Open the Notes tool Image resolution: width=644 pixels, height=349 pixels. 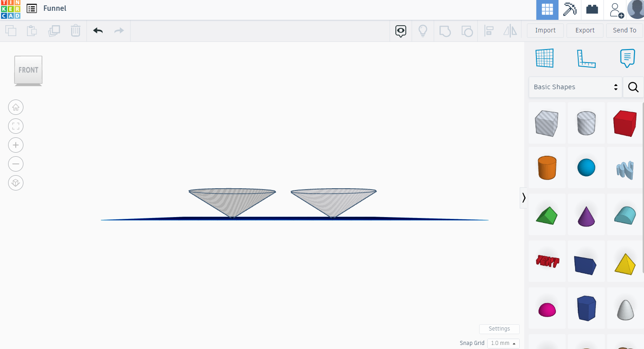point(627,58)
